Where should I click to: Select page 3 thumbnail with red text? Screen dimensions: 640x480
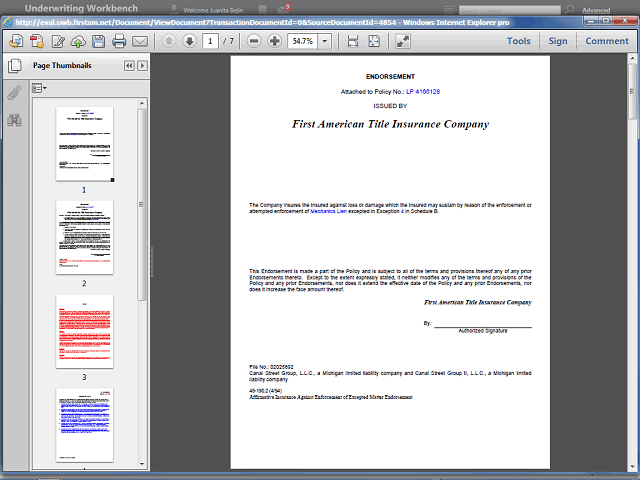(x=84, y=331)
